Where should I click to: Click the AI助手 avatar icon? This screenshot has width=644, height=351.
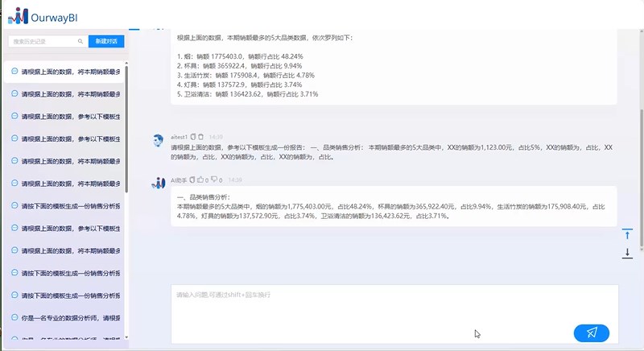(x=158, y=183)
